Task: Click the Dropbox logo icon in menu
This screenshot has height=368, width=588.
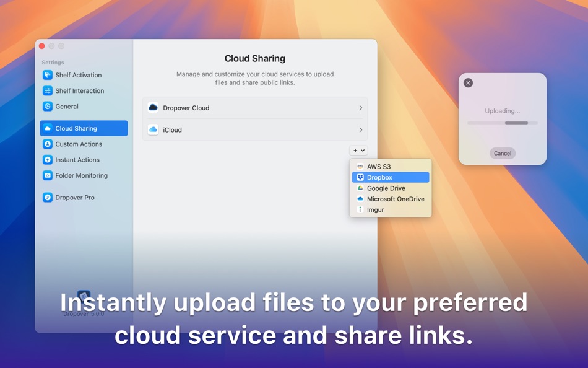Action: pos(360,177)
